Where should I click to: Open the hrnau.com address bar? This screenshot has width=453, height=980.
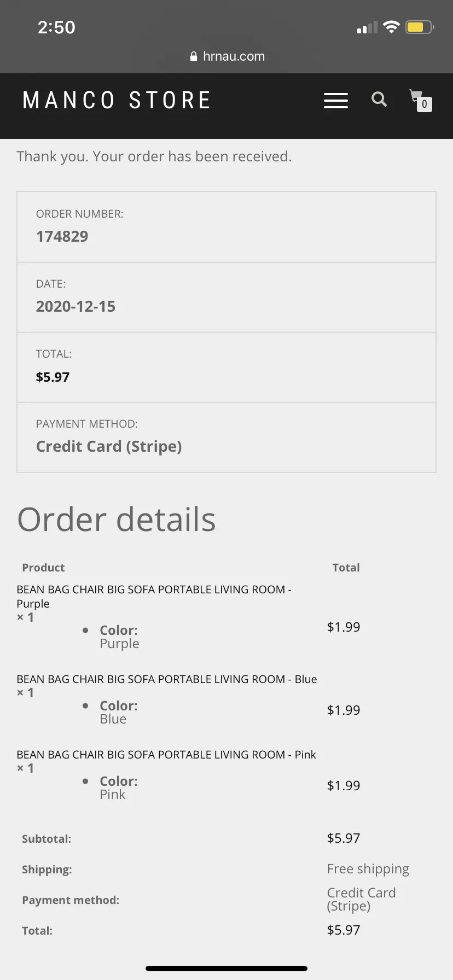click(227, 56)
